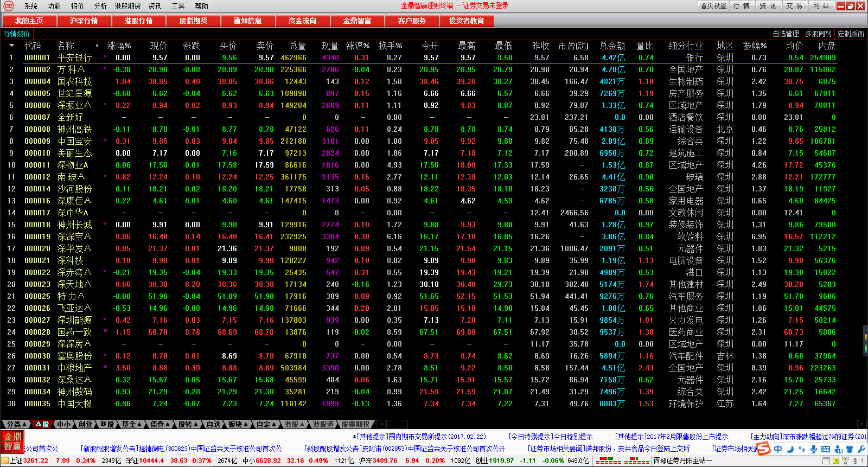Click the punctuation mode icon in the IME bar
Screen dimensions: 868x467
coord(802,450)
